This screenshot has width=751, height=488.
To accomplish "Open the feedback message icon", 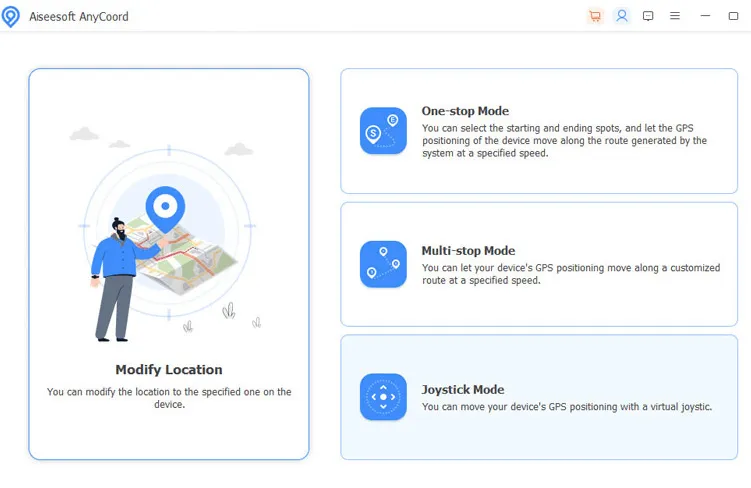I will (x=648, y=16).
